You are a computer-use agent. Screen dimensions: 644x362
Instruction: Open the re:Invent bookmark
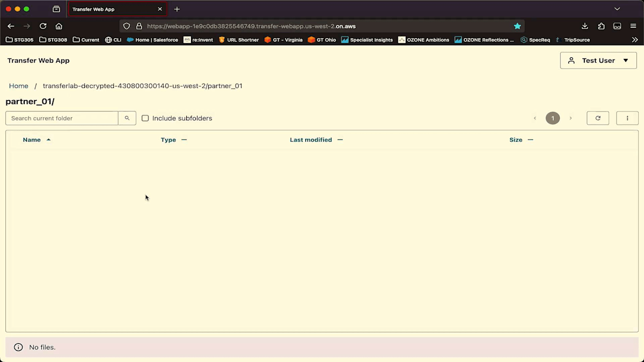(198, 40)
